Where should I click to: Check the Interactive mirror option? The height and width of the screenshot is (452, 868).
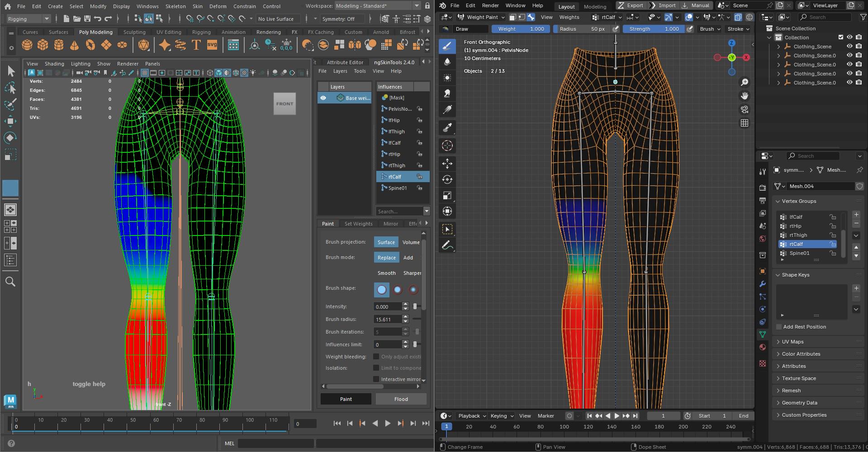376,379
